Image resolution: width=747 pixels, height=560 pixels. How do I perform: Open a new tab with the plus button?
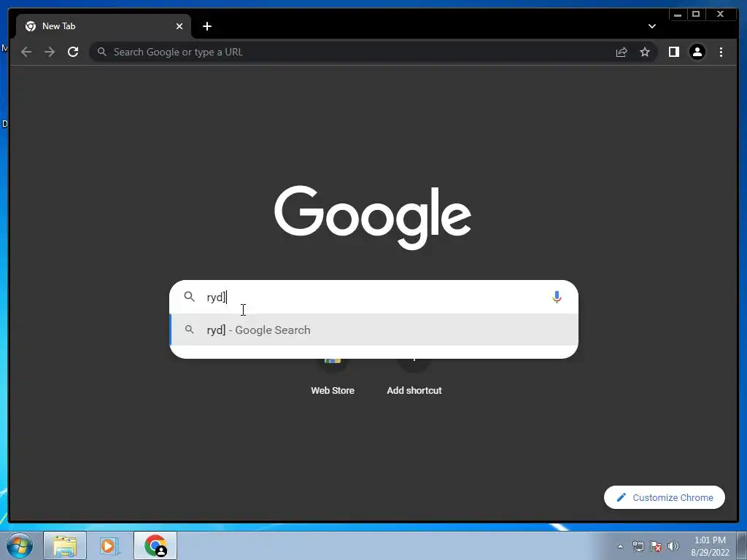pos(206,26)
